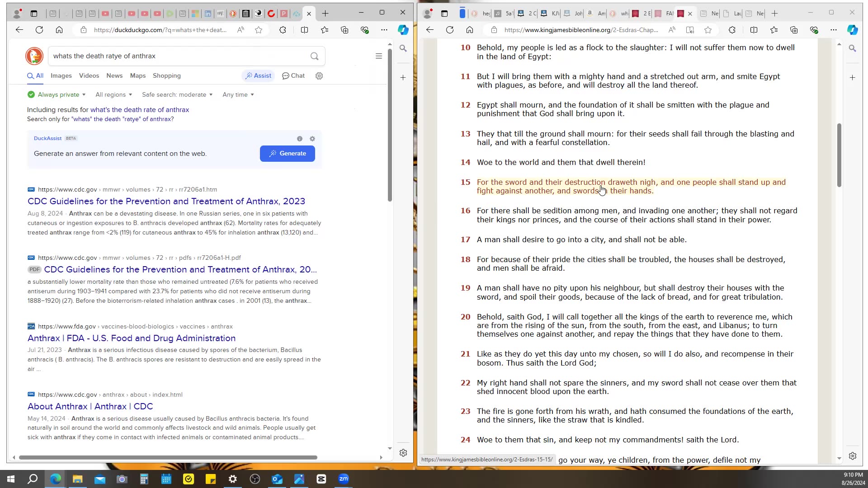Open DuckDuckGo hamburger menu

coord(379,56)
